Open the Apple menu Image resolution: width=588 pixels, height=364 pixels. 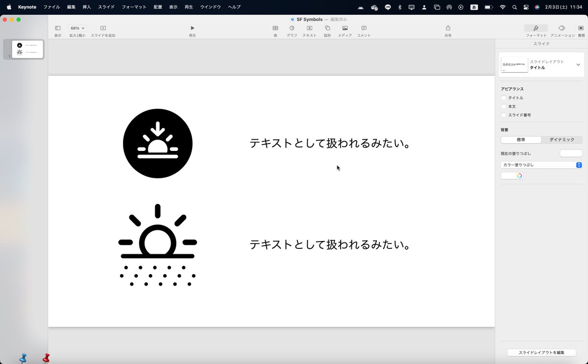[x=9, y=7]
